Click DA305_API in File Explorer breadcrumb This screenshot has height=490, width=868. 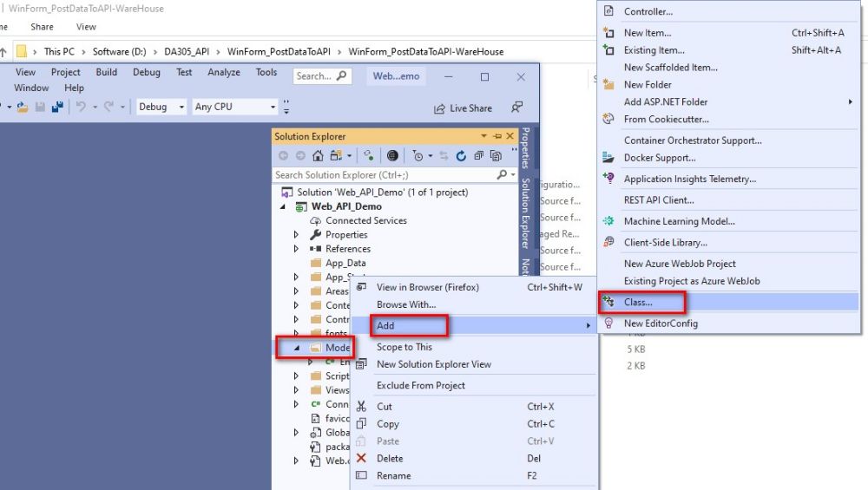click(x=187, y=51)
